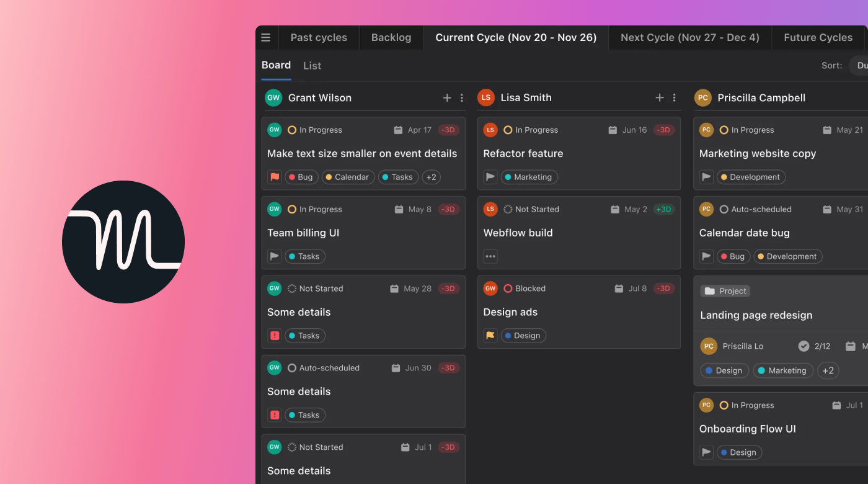Toggle status circle on Marketing website copy card
Screen dimensions: 868x484
click(724, 130)
